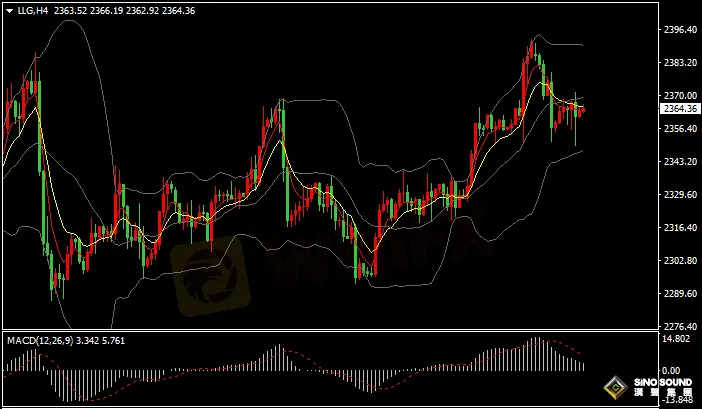Click the Sino Sound diamond logo
The height and width of the screenshot is (409, 702).
[616, 387]
